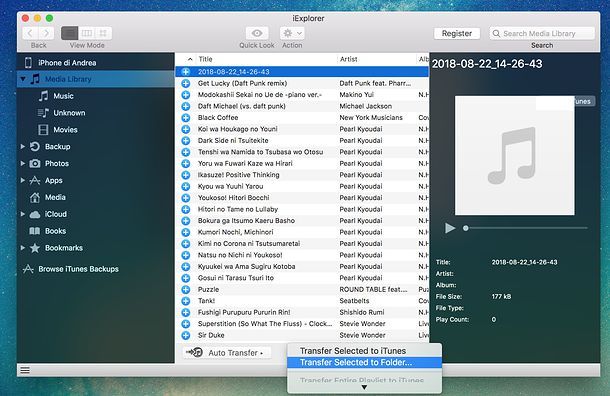Click the Kyuukei wa Ama Sugiru Kotoba row

pos(302,266)
